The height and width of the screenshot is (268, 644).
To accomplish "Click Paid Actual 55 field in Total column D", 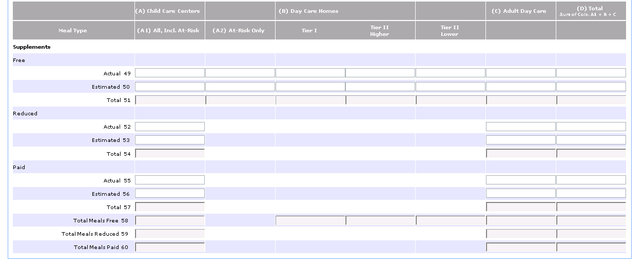I will click(591, 180).
